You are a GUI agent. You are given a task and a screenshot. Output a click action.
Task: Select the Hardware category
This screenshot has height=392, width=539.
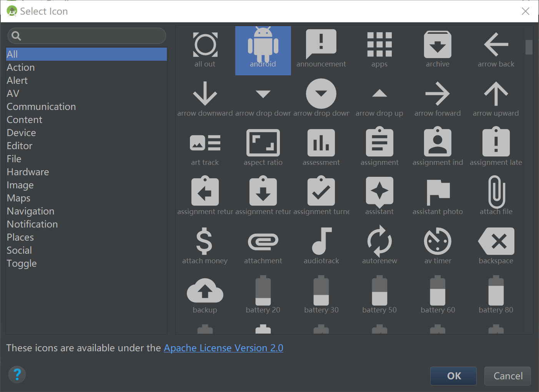click(x=87, y=172)
